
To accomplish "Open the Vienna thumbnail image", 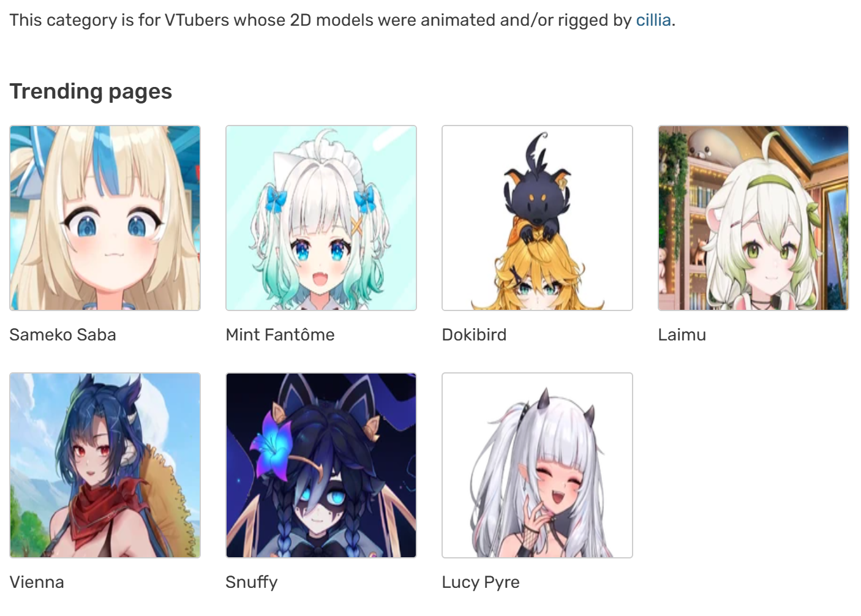I will 105,465.
